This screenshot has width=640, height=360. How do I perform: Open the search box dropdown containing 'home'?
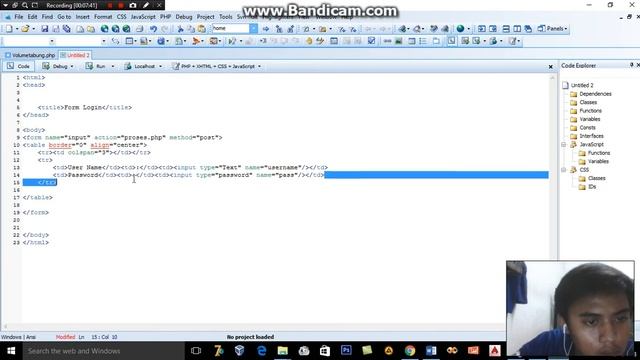(x=253, y=28)
